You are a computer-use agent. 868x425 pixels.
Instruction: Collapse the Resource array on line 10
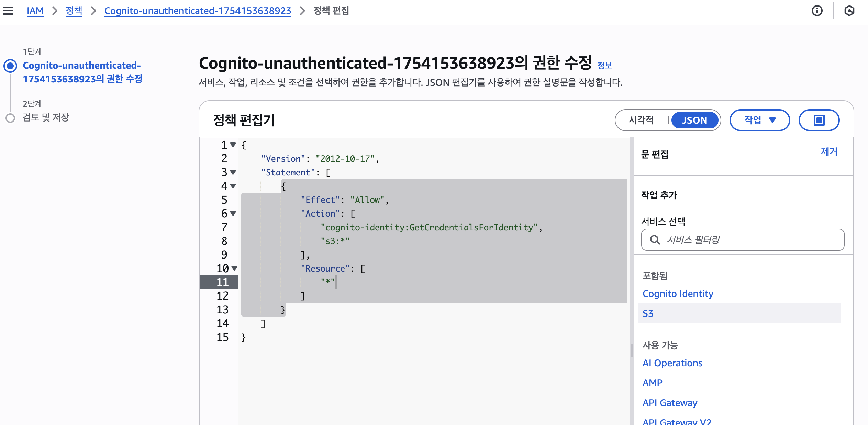(234, 268)
